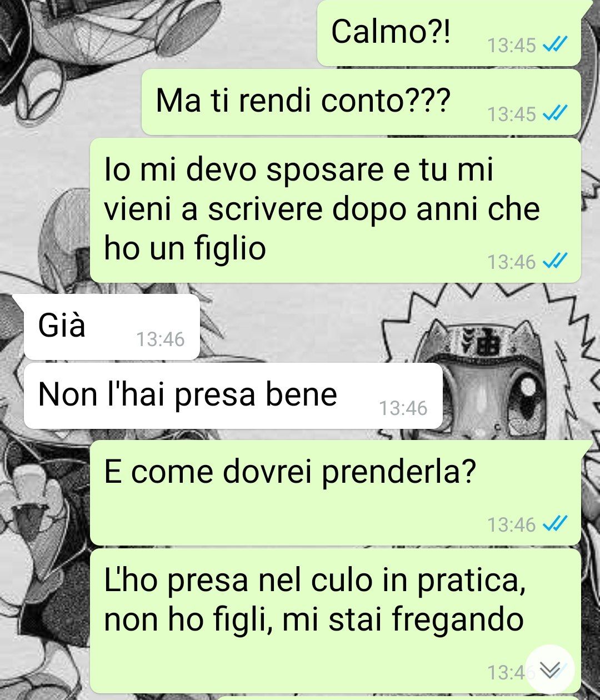The image size is (600, 700).
Task: Select the 'Ma ti rendi conto???' bubble
Action: point(361,102)
